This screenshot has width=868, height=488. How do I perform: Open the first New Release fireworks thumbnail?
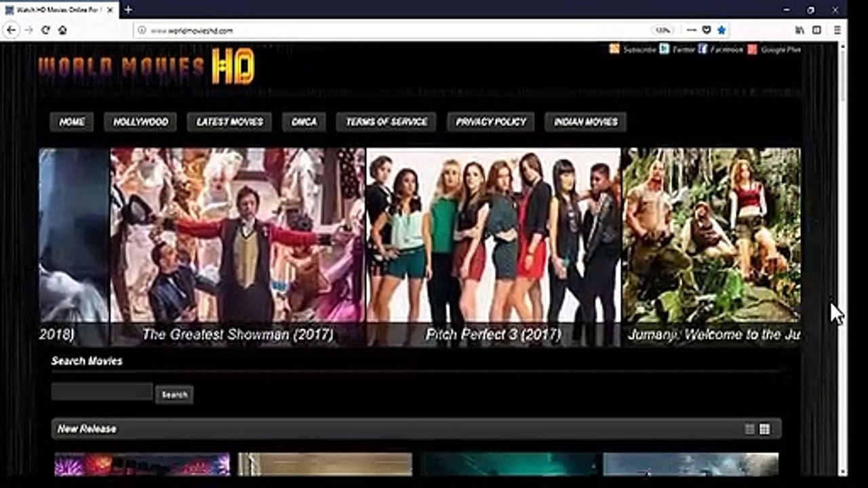(142, 464)
